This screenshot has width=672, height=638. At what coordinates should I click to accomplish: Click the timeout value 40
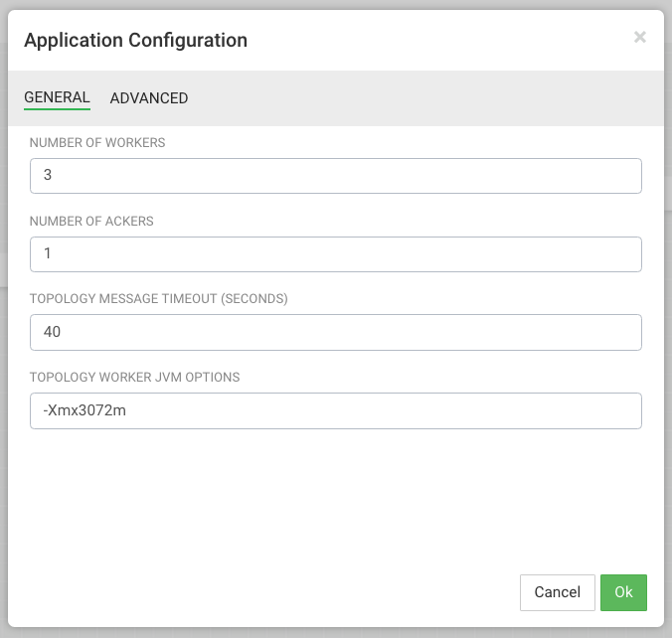tap(52, 333)
